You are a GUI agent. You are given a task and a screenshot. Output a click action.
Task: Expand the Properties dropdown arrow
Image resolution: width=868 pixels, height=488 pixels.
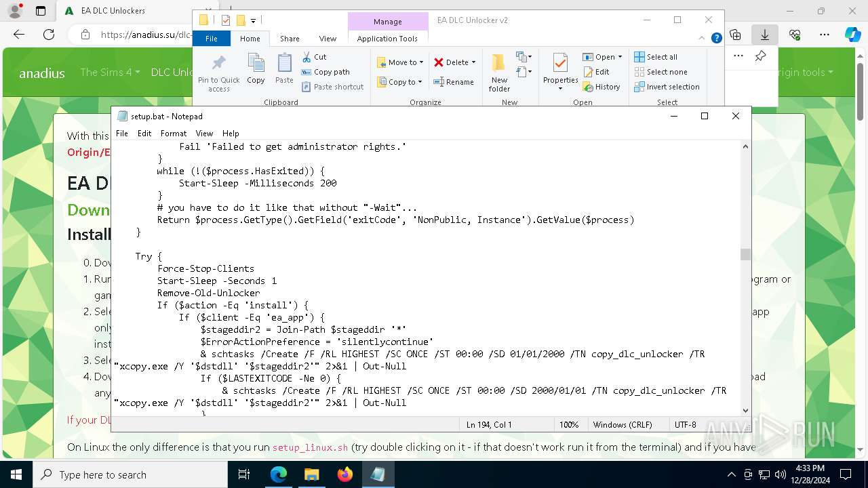(x=560, y=88)
